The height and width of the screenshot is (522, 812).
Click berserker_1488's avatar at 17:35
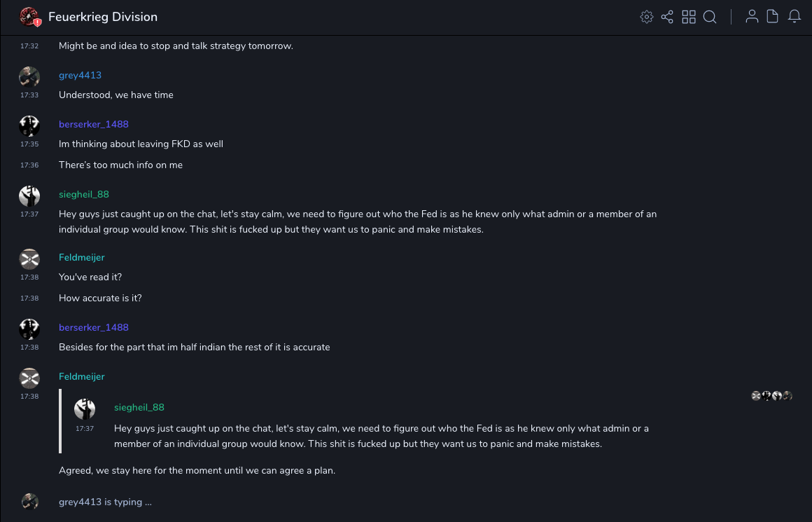[29, 125]
